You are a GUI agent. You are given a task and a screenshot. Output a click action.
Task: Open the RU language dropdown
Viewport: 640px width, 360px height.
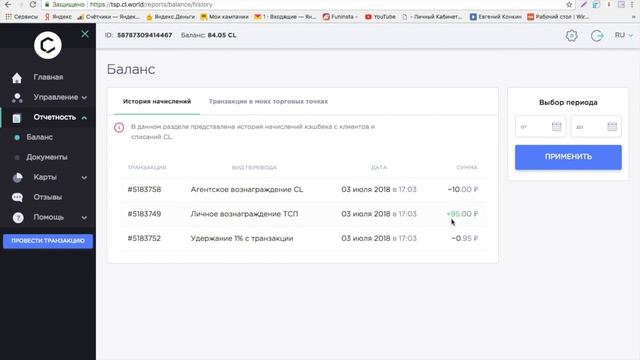[624, 36]
